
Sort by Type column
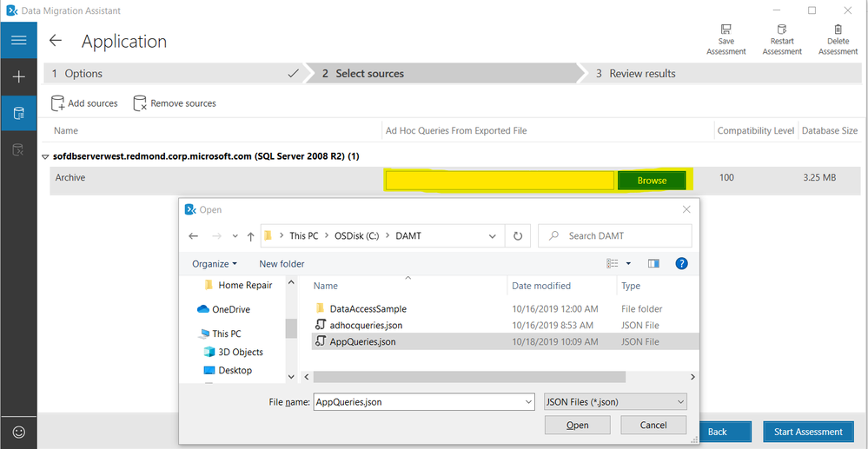pos(631,286)
